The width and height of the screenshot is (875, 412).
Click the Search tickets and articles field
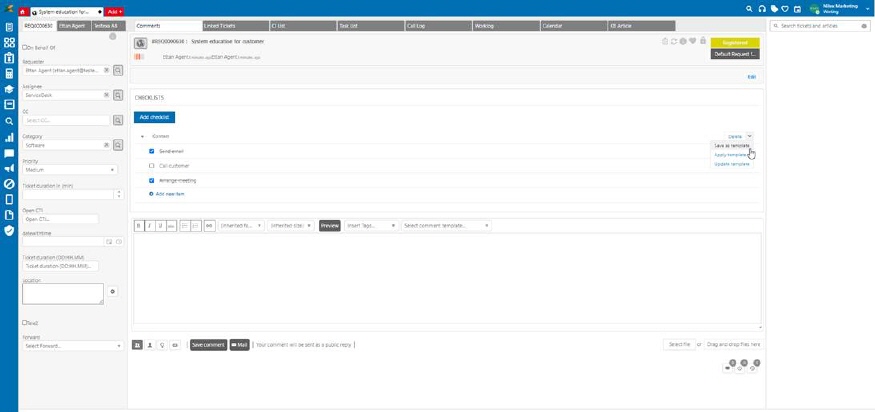coord(820,25)
